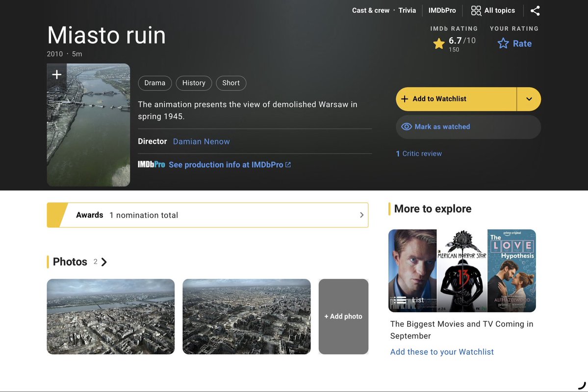Click the Rate text link

click(522, 44)
